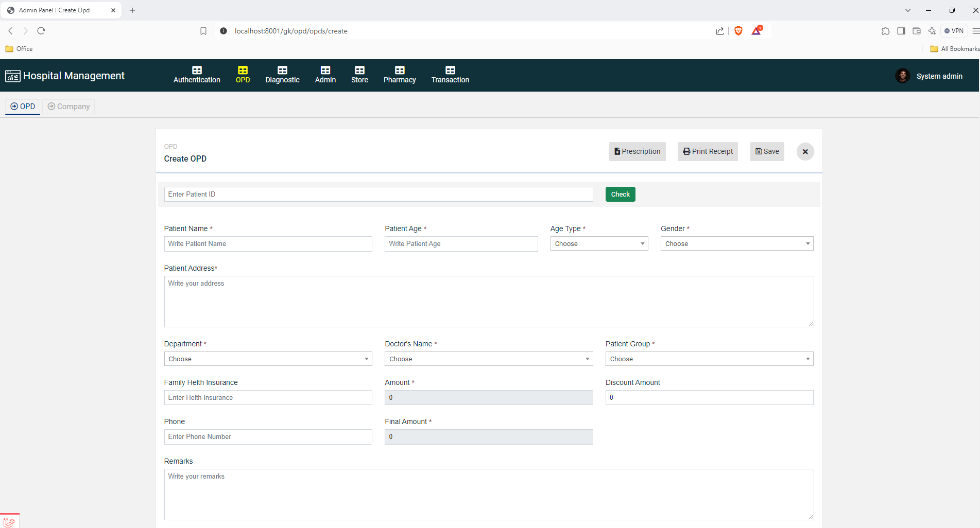The image size is (980, 528).
Task: Close the Create Opd browser tab
Action: [113, 10]
